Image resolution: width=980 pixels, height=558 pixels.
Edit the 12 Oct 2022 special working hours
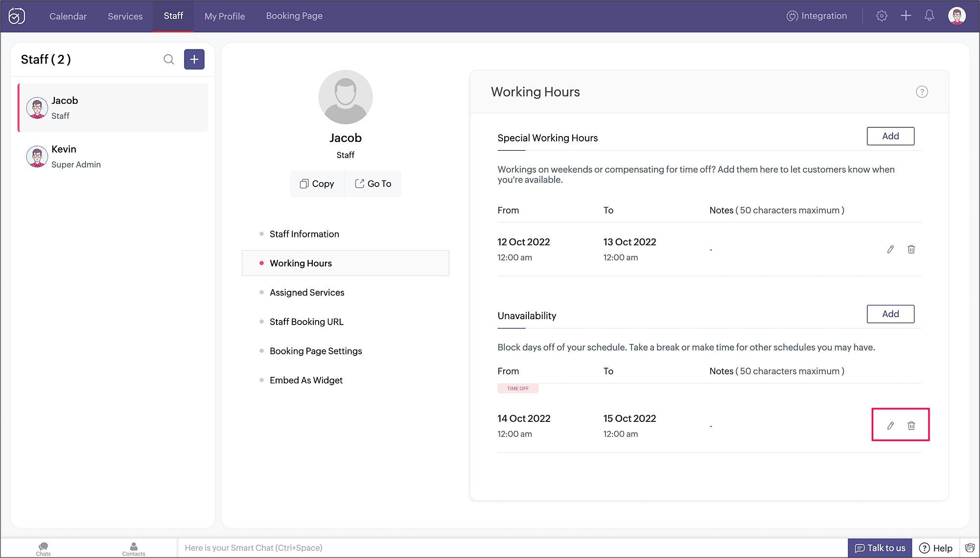pyautogui.click(x=890, y=250)
